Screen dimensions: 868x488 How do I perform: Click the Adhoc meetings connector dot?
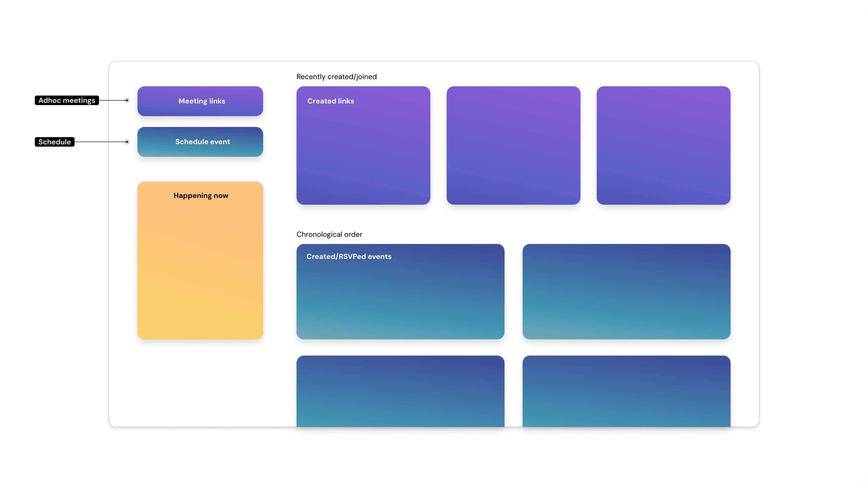point(127,100)
